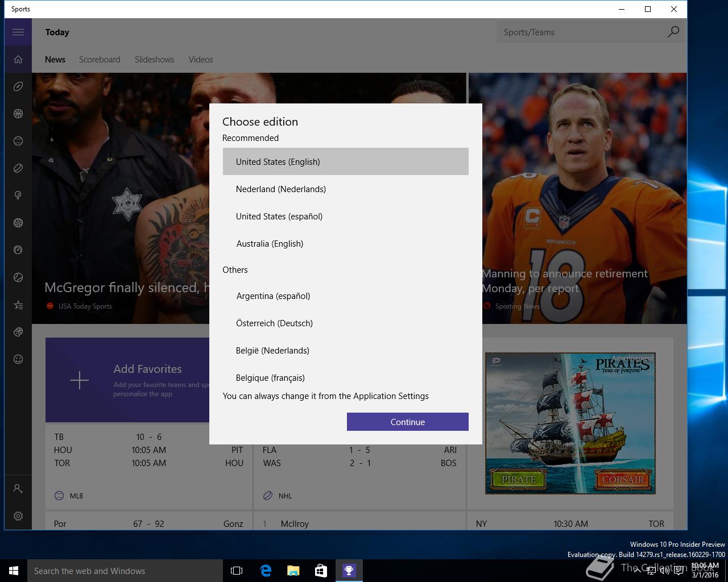
Task: Open the baseball section icon in sidebar
Action: (x=18, y=141)
